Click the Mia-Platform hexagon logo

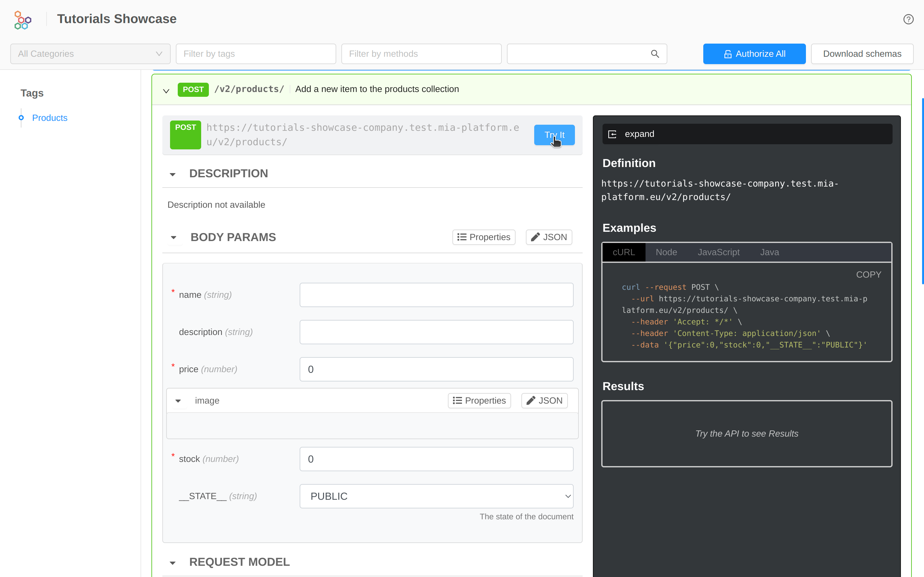[22, 20]
